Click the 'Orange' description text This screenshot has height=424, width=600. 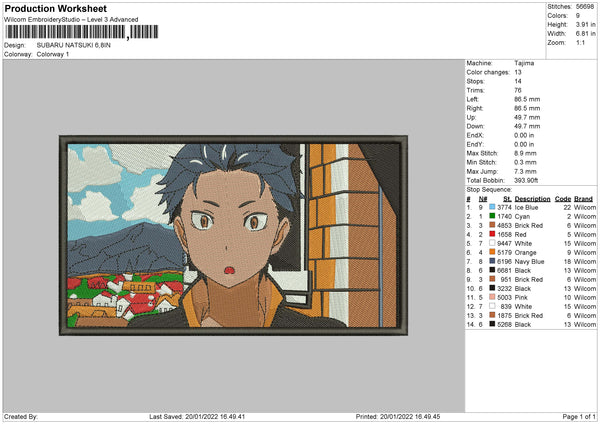[525, 253]
